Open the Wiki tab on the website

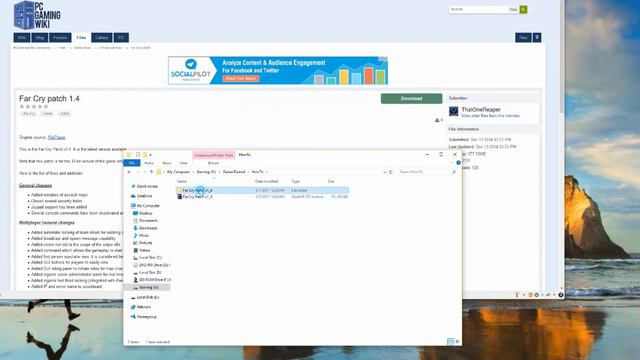(x=22, y=38)
